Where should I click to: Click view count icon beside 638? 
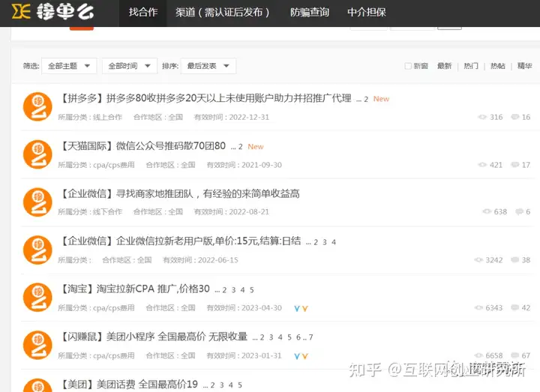pyautogui.click(x=486, y=211)
